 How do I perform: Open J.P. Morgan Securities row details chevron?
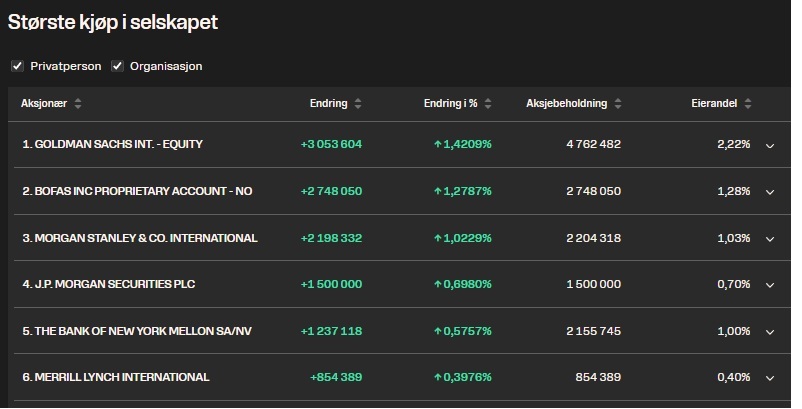point(770,285)
